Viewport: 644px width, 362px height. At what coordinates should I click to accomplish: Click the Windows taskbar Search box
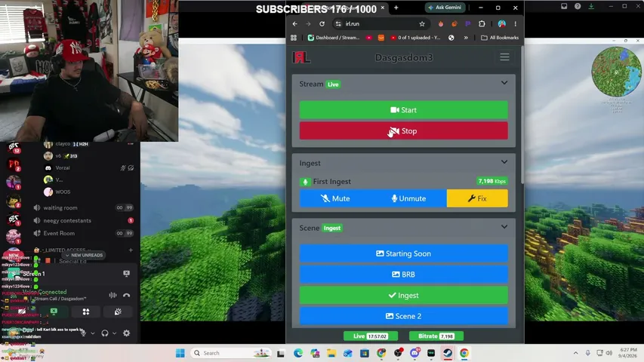(231, 353)
